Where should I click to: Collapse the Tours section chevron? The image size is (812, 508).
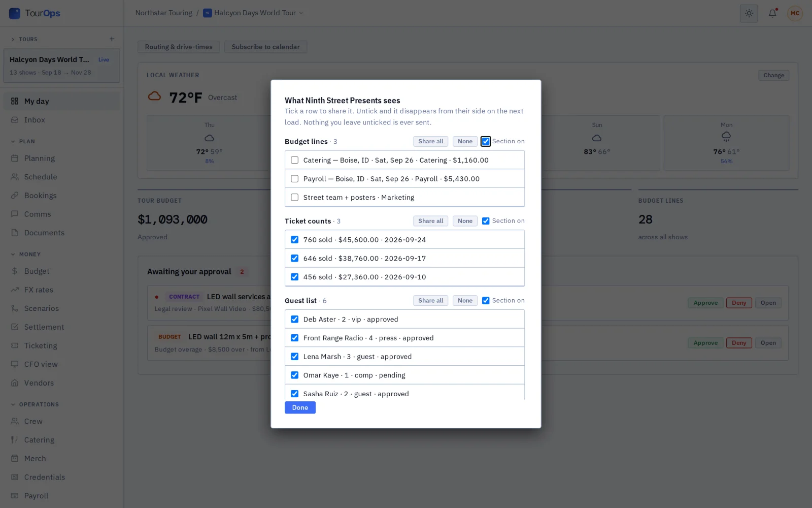[13, 40]
